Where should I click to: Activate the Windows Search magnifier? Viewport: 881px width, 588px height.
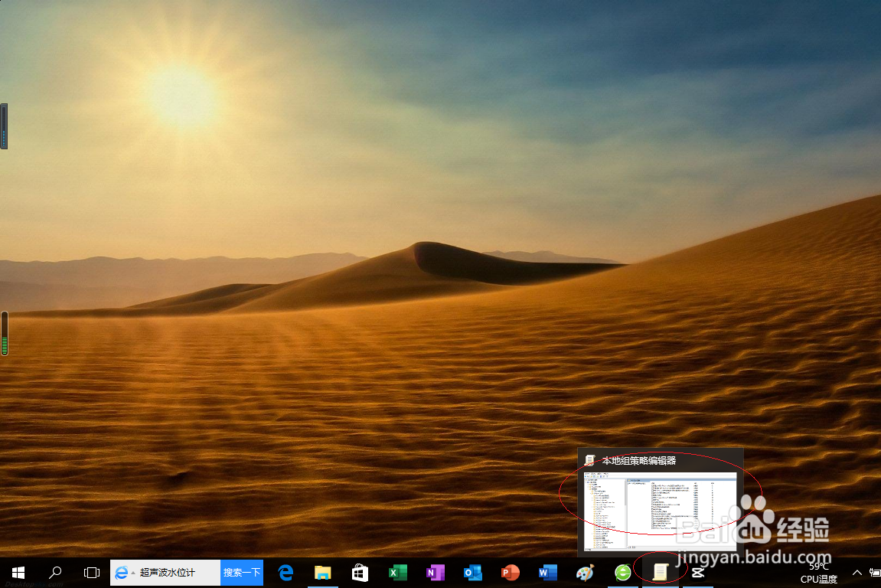pyautogui.click(x=54, y=572)
